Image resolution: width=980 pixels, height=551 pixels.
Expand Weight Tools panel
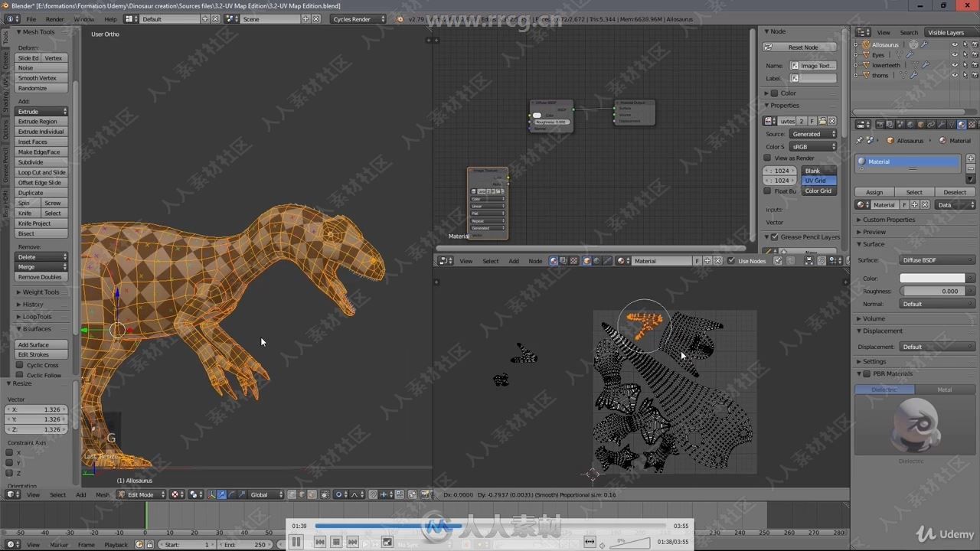coord(41,292)
